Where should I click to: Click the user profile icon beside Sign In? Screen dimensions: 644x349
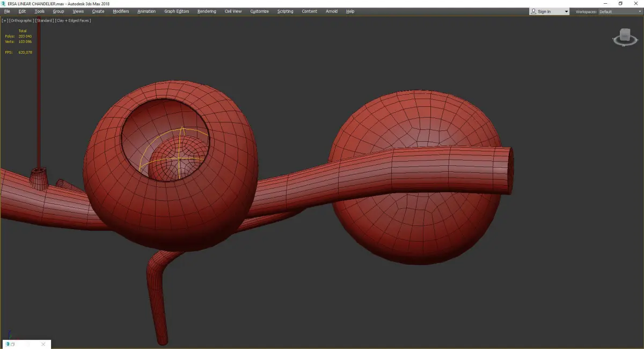click(533, 11)
